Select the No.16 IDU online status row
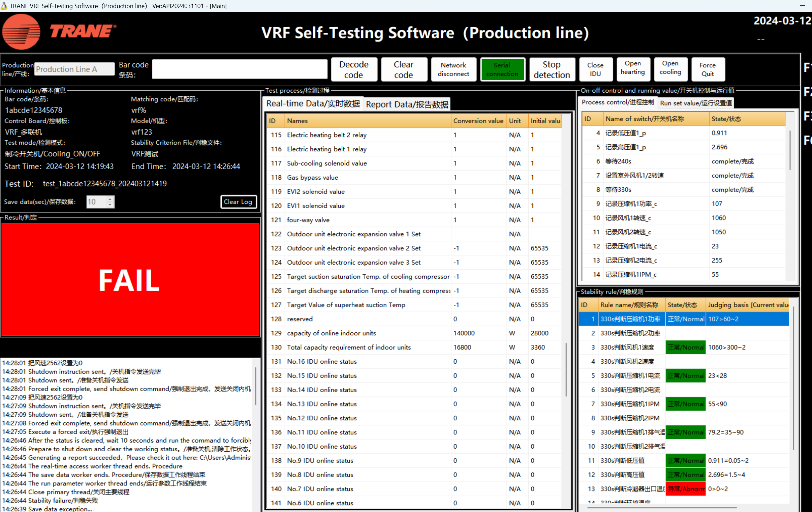The image size is (812, 512). (x=414, y=362)
